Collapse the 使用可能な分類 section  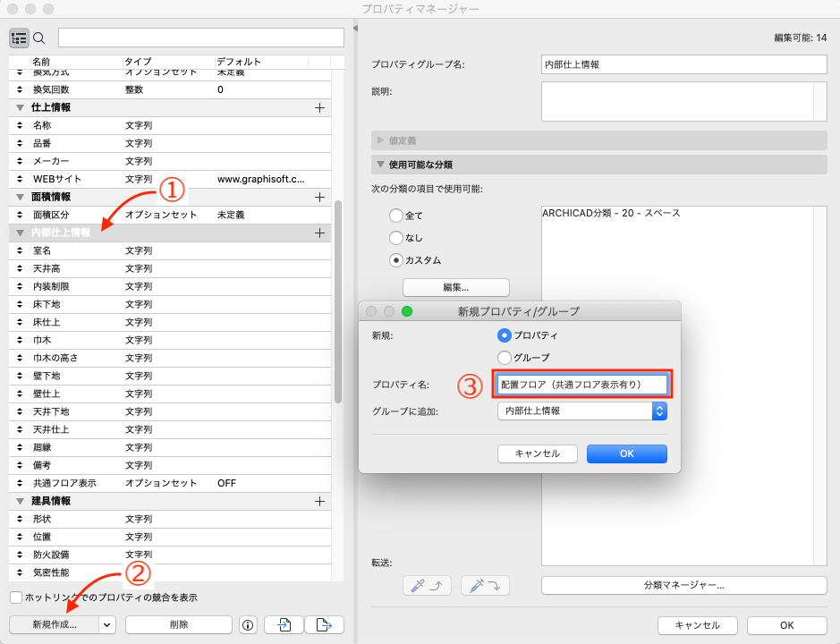[380, 165]
